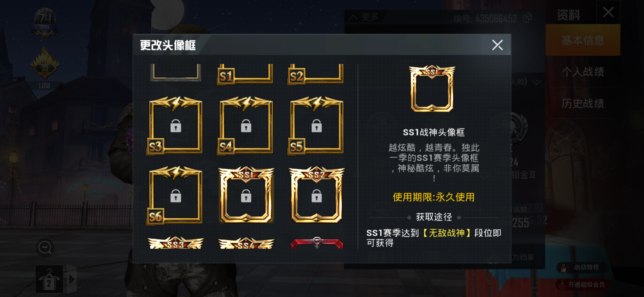
Task: Expand the arrow beside wardrobe slot 2
Action: pos(71,279)
